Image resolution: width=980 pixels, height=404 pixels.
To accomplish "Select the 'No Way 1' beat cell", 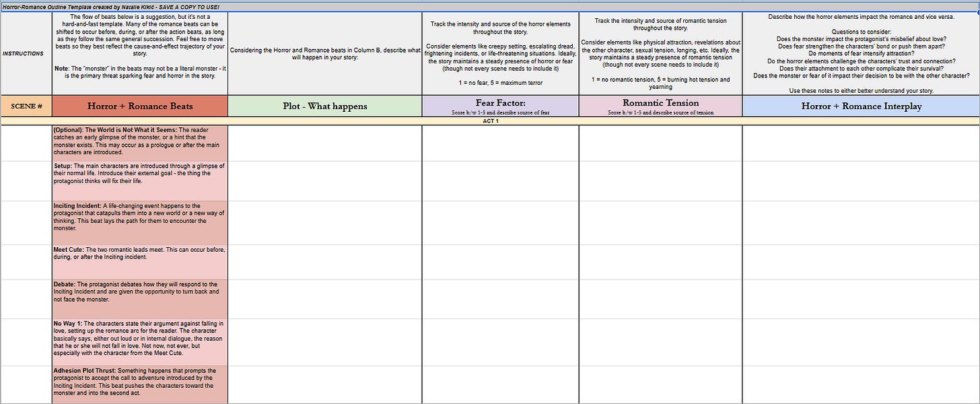I will pyautogui.click(x=139, y=342).
